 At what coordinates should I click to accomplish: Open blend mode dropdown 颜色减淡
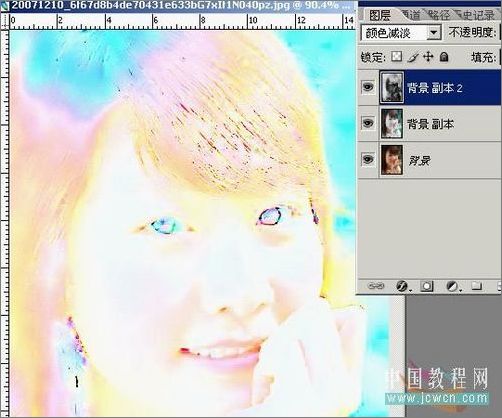point(401,33)
